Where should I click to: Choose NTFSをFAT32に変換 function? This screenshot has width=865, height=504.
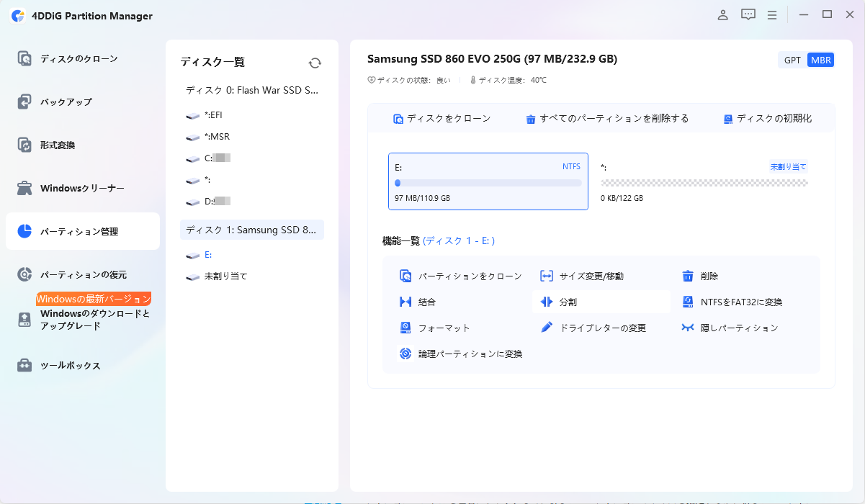pos(732,302)
